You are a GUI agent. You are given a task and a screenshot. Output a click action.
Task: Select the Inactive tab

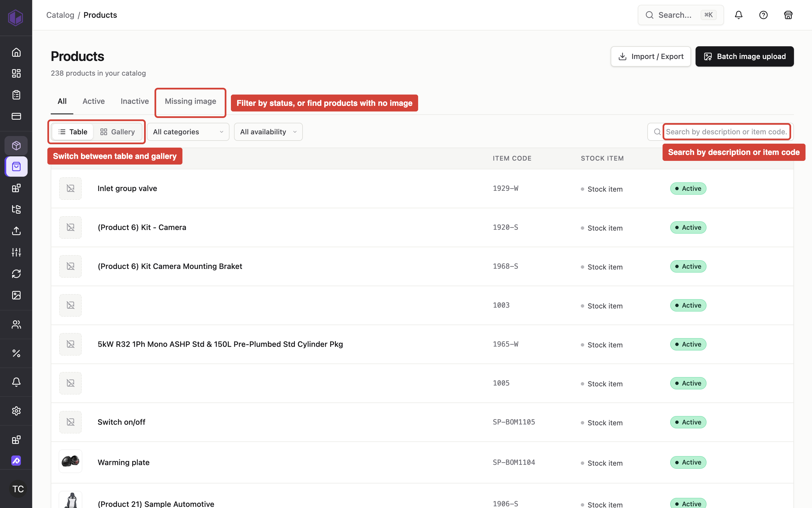click(134, 101)
